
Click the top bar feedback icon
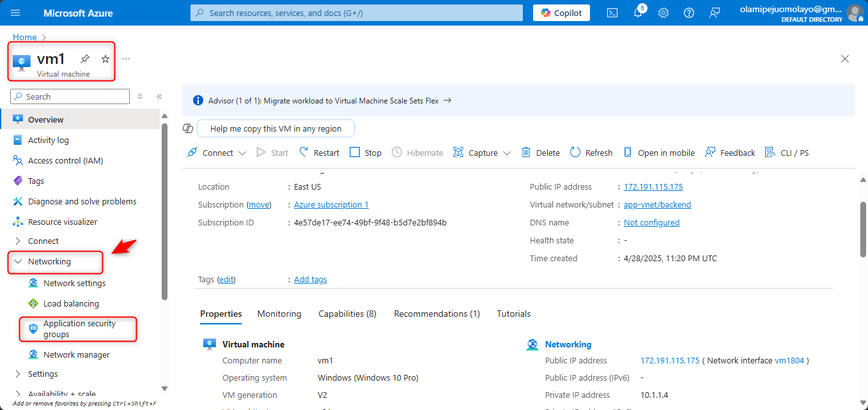click(715, 13)
